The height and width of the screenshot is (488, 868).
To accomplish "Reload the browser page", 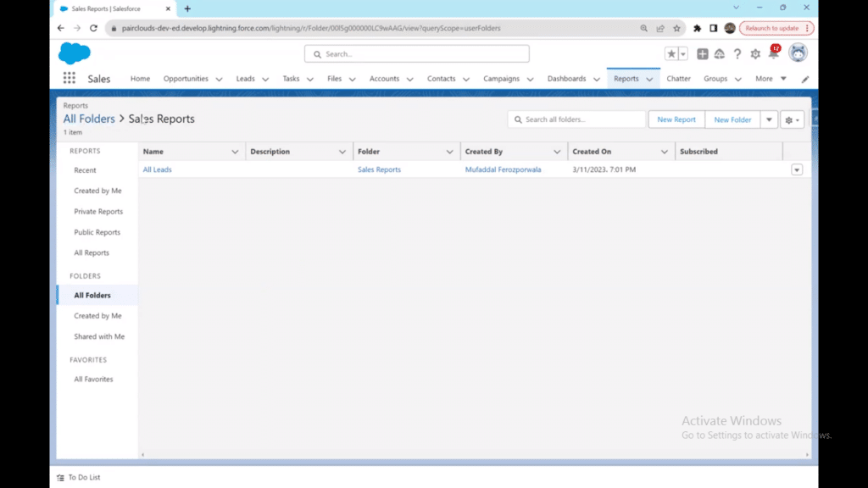I will (93, 28).
